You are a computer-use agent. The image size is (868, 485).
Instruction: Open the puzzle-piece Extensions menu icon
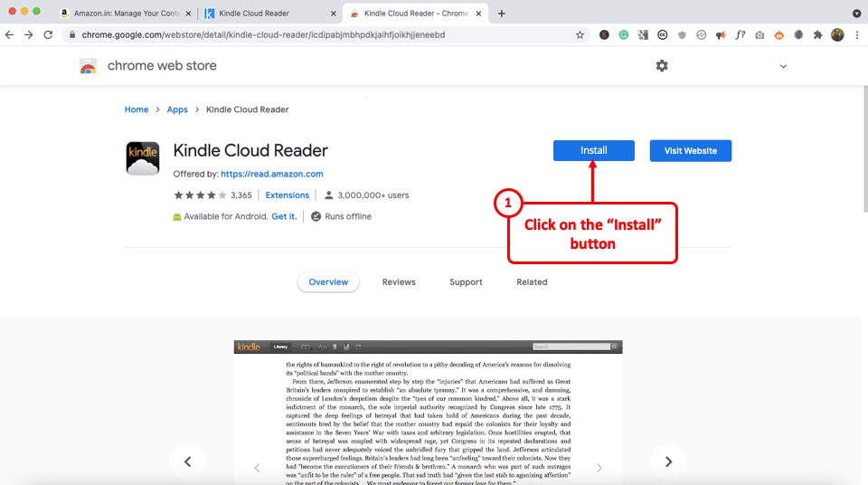[817, 35]
